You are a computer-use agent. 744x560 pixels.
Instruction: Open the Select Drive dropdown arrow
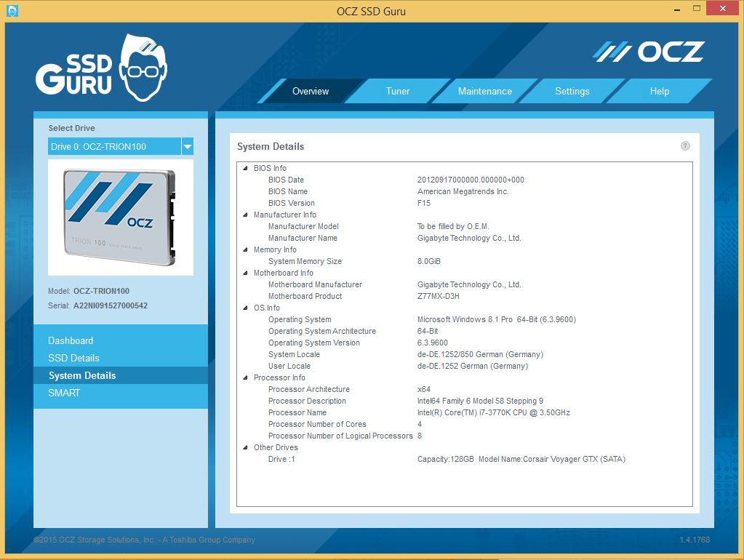coord(188,147)
